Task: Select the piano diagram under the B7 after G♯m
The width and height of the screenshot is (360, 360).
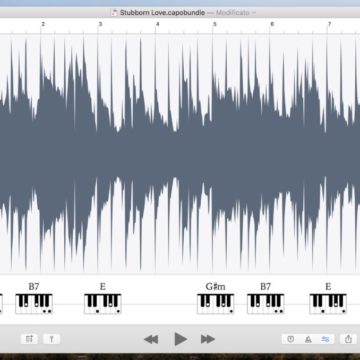Action: (x=266, y=304)
